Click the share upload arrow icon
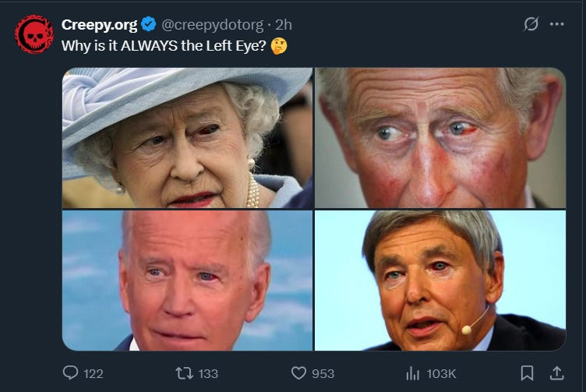This screenshot has height=392, width=586. coord(557,373)
